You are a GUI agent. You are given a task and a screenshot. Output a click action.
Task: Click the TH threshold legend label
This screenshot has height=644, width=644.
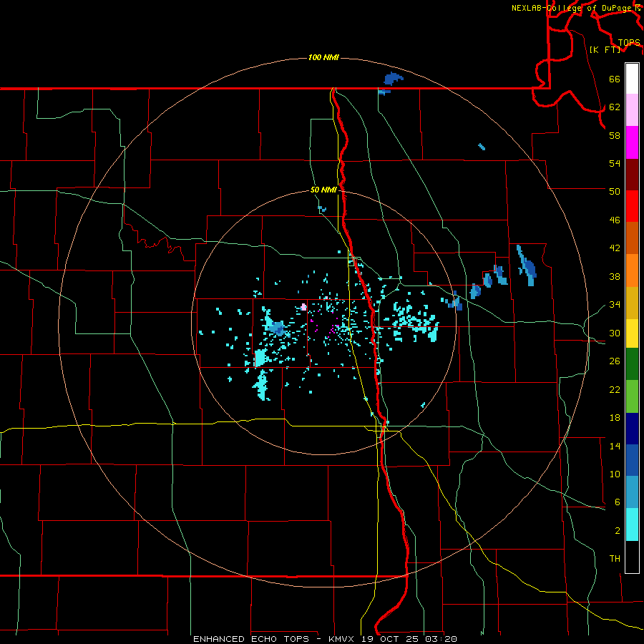pos(615,559)
